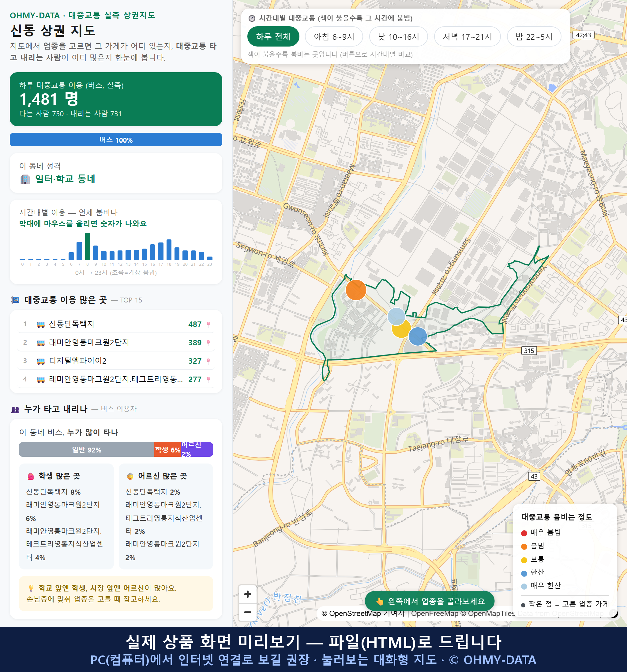627x672 pixels.
Task: Click the 신동단독택지 8% student entry
Action: point(53,492)
